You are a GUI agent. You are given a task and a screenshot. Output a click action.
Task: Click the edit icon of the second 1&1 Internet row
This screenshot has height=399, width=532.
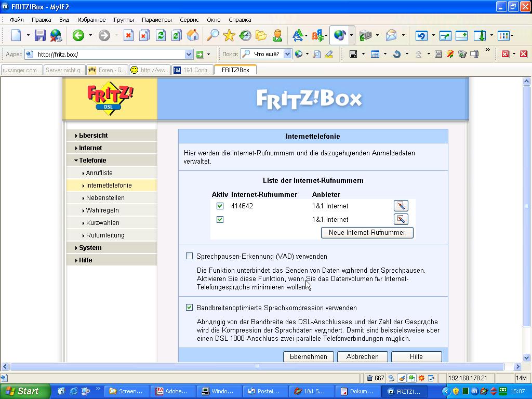401,219
